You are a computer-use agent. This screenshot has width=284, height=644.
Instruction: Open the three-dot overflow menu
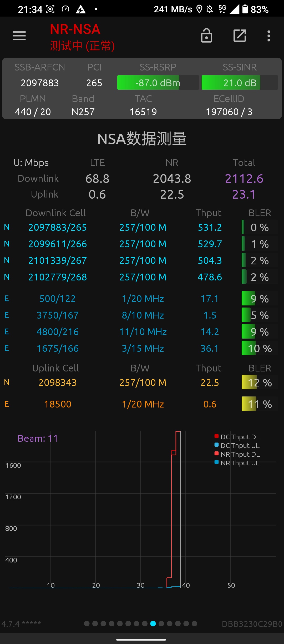269,36
